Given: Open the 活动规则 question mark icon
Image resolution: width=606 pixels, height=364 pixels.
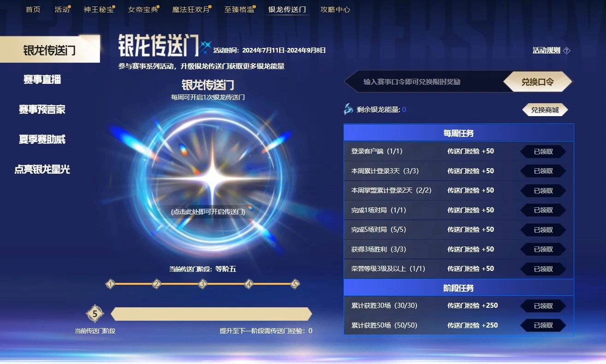Looking at the screenshot, I should (x=567, y=50).
